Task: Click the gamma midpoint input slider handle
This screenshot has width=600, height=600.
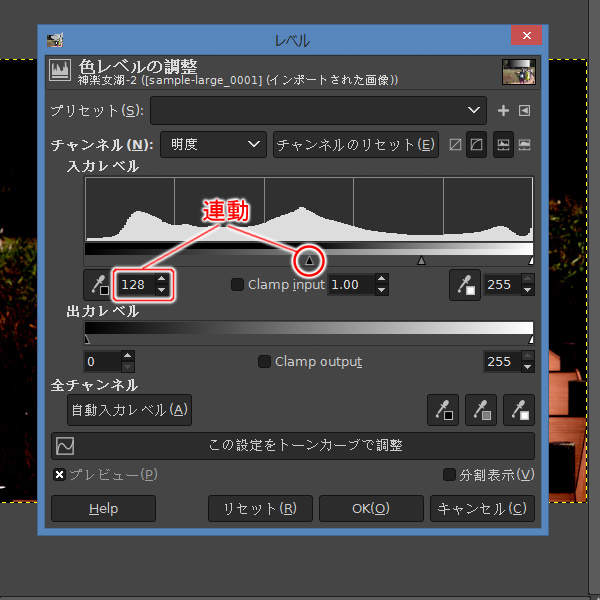Action: tap(421, 261)
